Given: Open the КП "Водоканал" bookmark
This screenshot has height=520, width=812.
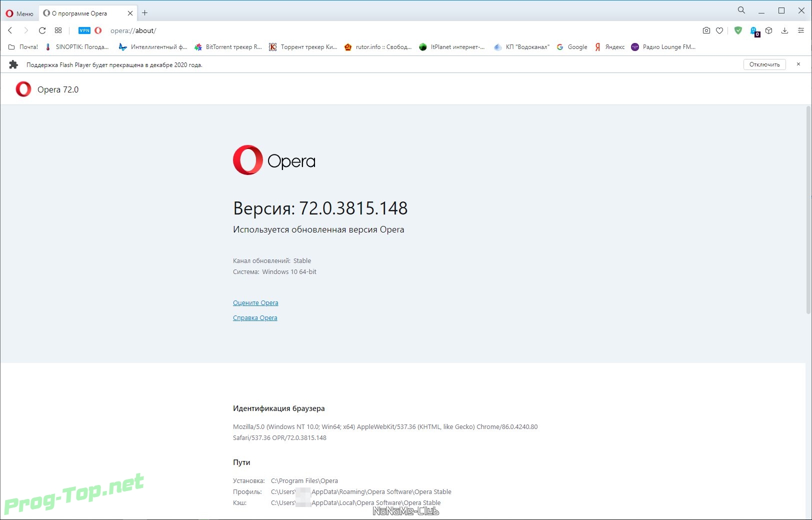Looking at the screenshot, I should coord(521,47).
